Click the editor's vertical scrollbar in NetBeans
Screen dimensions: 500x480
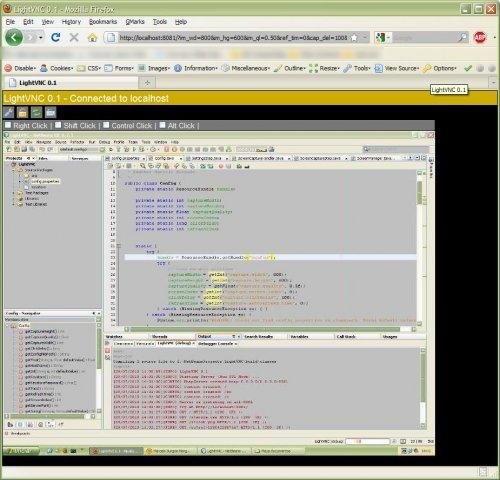(x=420, y=247)
